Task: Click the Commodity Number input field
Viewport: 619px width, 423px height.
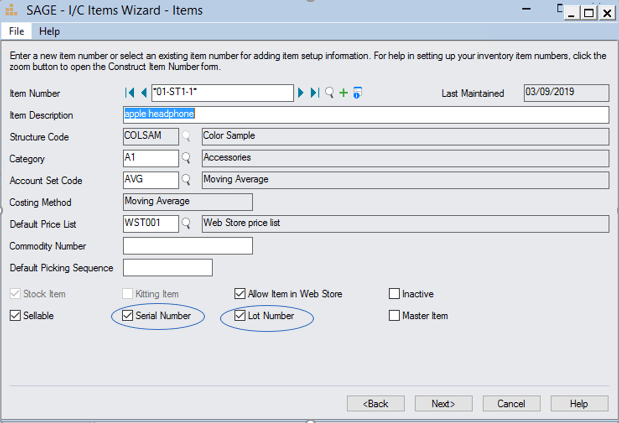Action: (x=188, y=246)
